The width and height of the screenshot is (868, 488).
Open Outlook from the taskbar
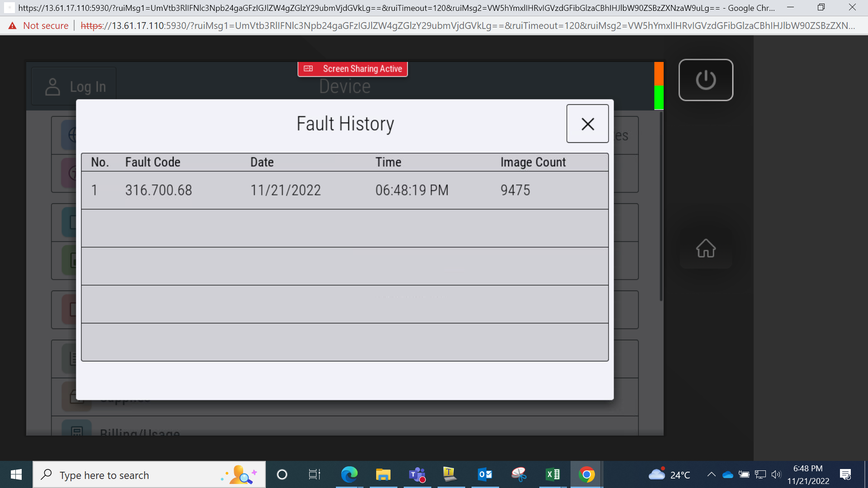(485, 474)
